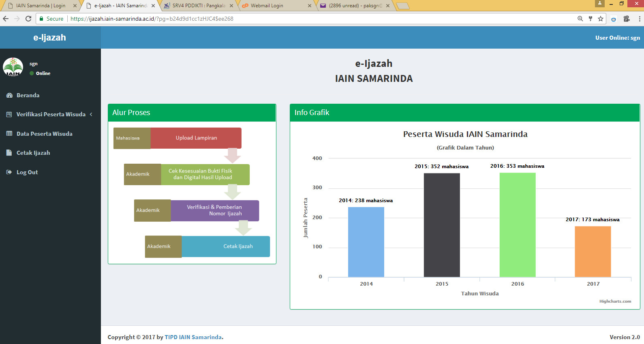The width and height of the screenshot is (644, 344).
Task: Bookmark this page with the star icon
Action: pyautogui.click(x=601, y=19)
